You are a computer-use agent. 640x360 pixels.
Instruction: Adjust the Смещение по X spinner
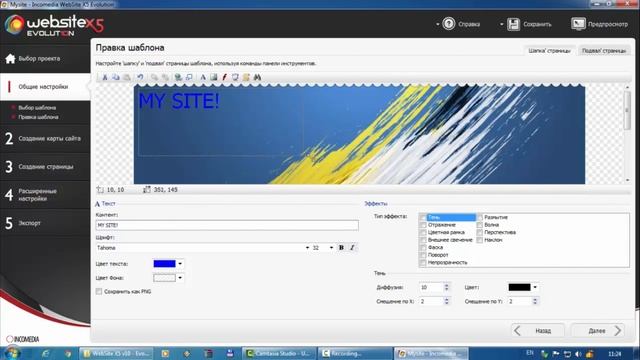tap(447, 301)
